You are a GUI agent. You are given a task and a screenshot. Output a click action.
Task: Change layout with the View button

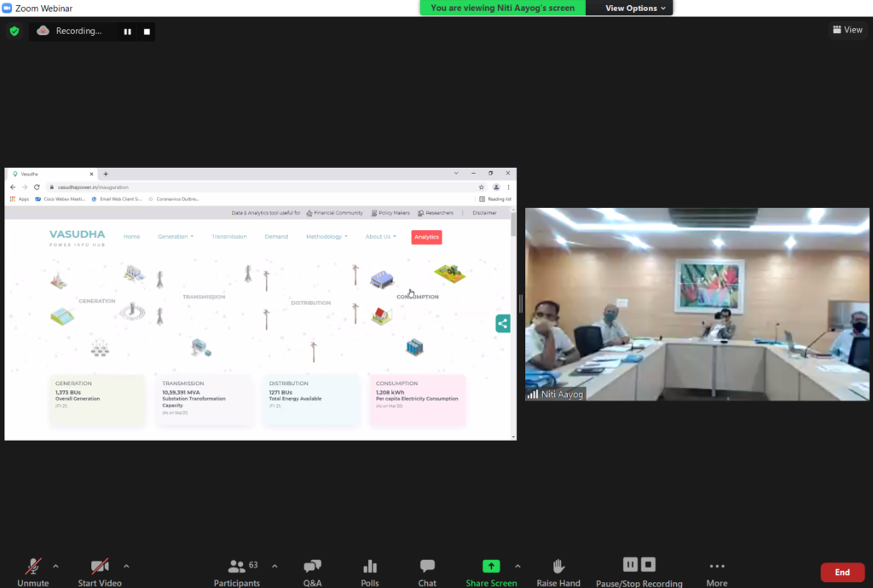click(847, 30)
